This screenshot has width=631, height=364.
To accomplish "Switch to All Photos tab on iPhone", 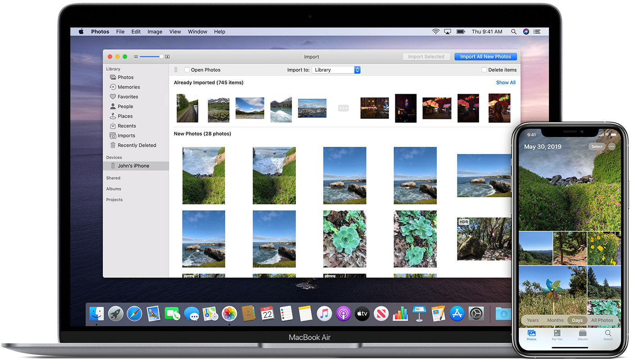I will [x=602, y=320].
